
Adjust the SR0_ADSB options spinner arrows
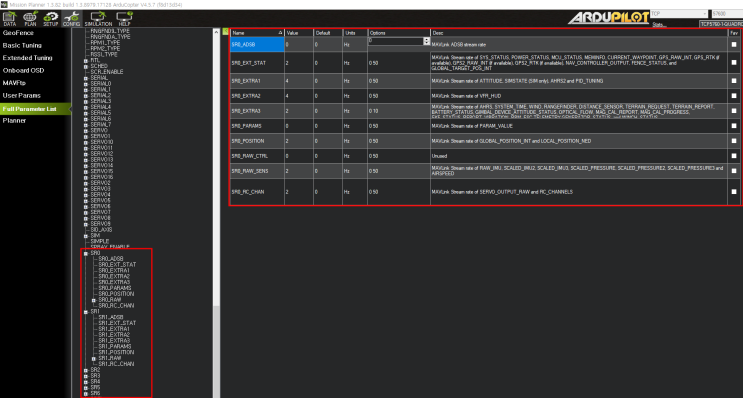[426, 41]
